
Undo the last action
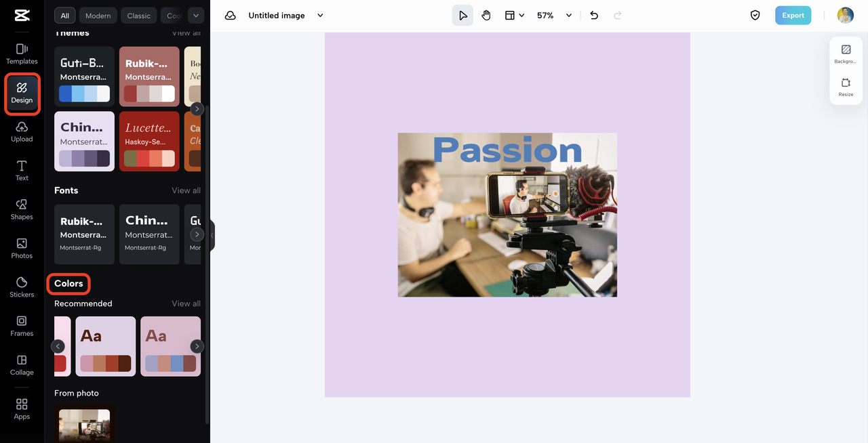(594, 16)
